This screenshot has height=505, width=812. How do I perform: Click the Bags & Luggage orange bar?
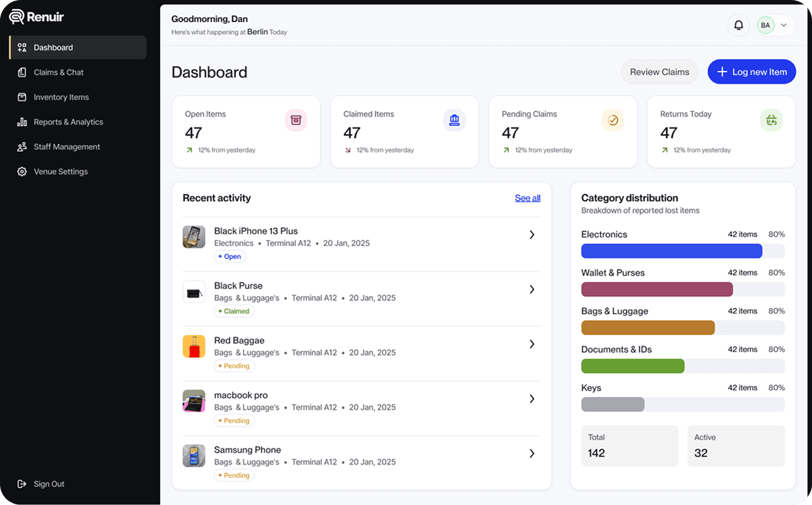point(648,328)
